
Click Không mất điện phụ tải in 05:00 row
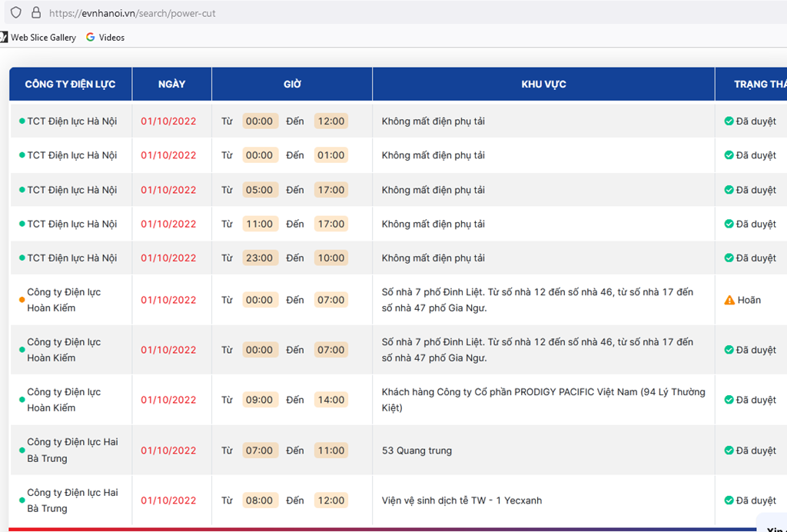pos(433,190)
